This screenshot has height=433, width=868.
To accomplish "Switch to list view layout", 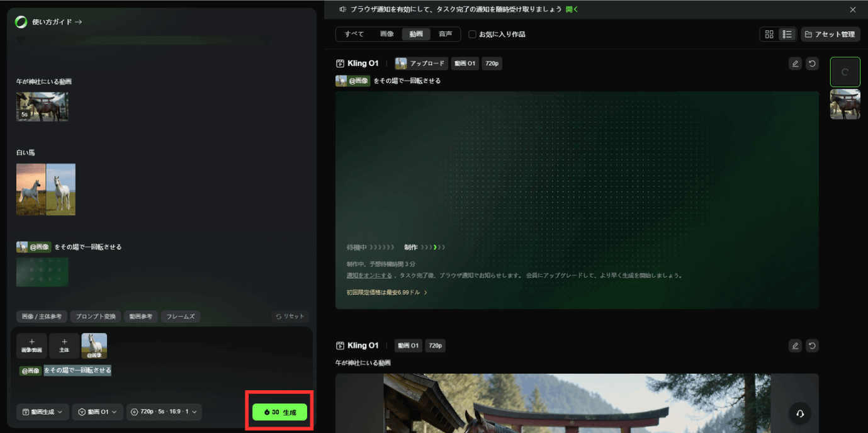I will (787, 34).
